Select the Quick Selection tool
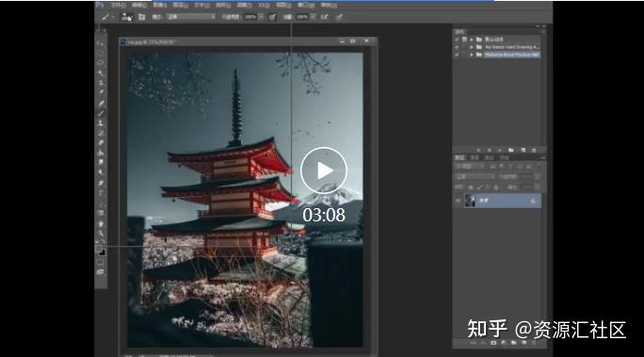 coord(101,73)
